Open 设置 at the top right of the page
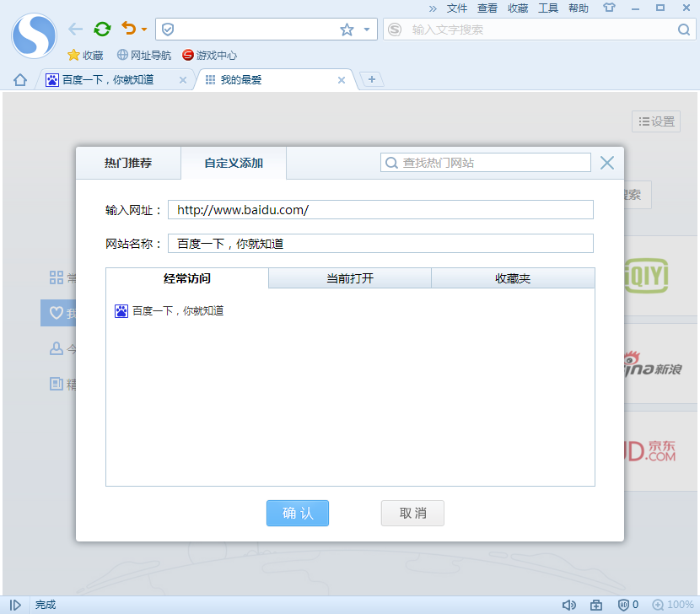 [656, 121]
